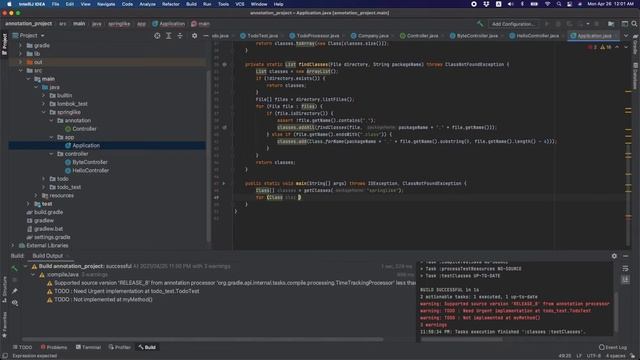Show hidden editor tabs dropdown arrow
Screen dimensions: 640x360
(x=626, y=36)
